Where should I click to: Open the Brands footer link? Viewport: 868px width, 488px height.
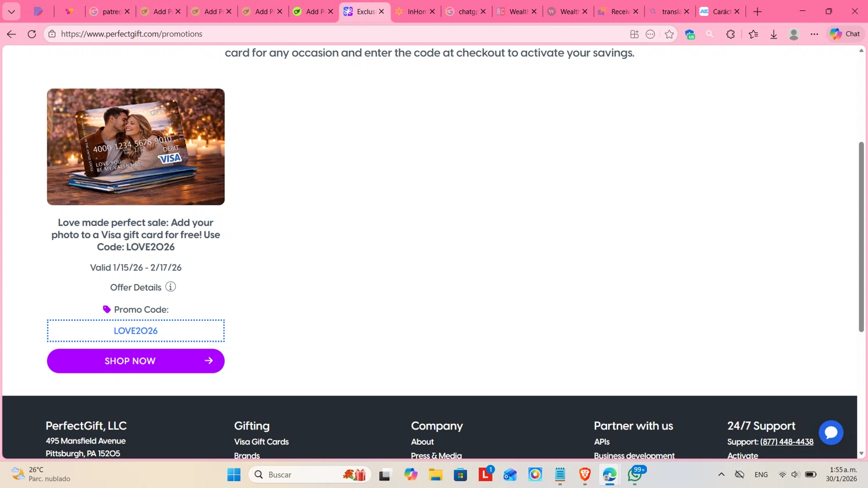pos(247,456)
